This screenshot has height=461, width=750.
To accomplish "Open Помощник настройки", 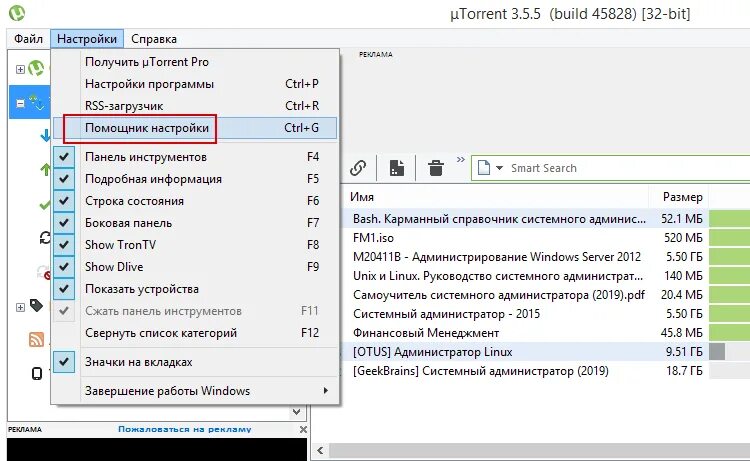I will tap(195, 128).
